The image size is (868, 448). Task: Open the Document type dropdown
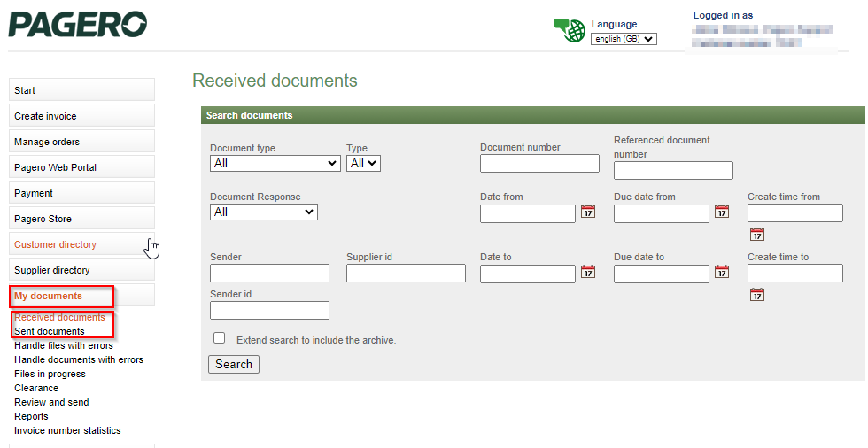click(x=275, y=163)
